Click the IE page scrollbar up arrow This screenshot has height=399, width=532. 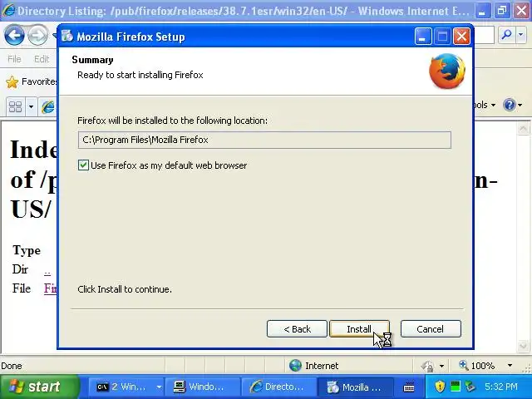click(523, 129)
